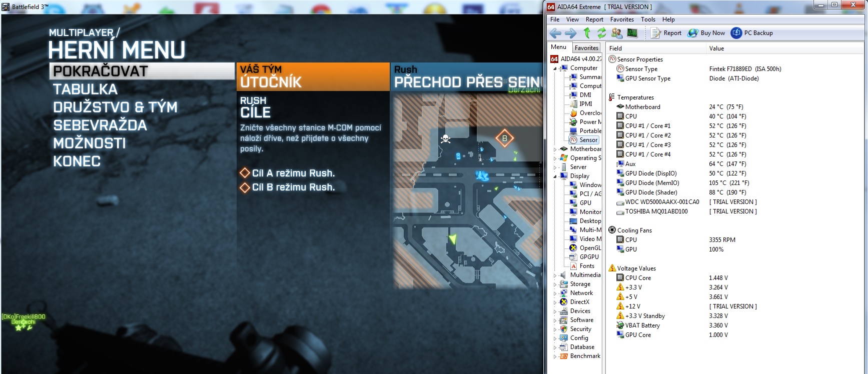Open the Favorites menu in menu bar
868x374 pixels.
pyautogui.click(x=622, y=19)
